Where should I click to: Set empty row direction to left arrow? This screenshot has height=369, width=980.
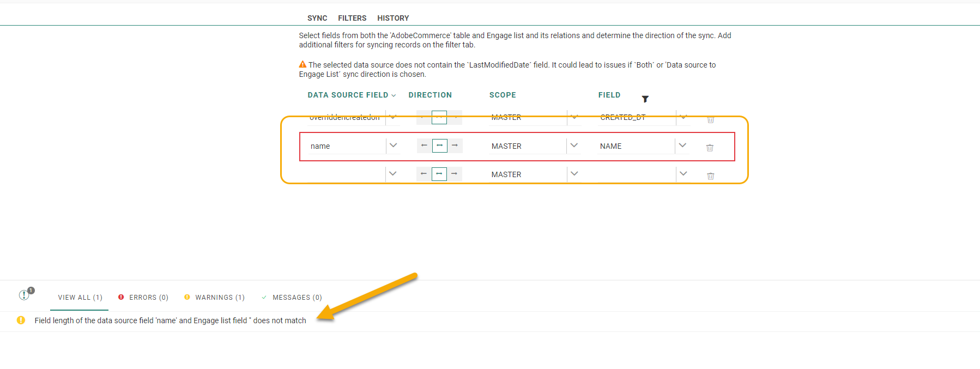[x=424, y=174]
